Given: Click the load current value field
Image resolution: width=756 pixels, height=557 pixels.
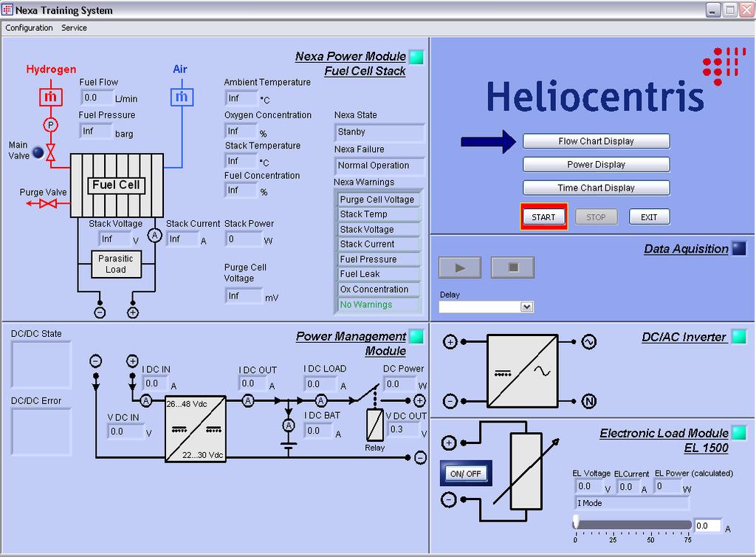Looking at the screenshot, I should 708,526.
